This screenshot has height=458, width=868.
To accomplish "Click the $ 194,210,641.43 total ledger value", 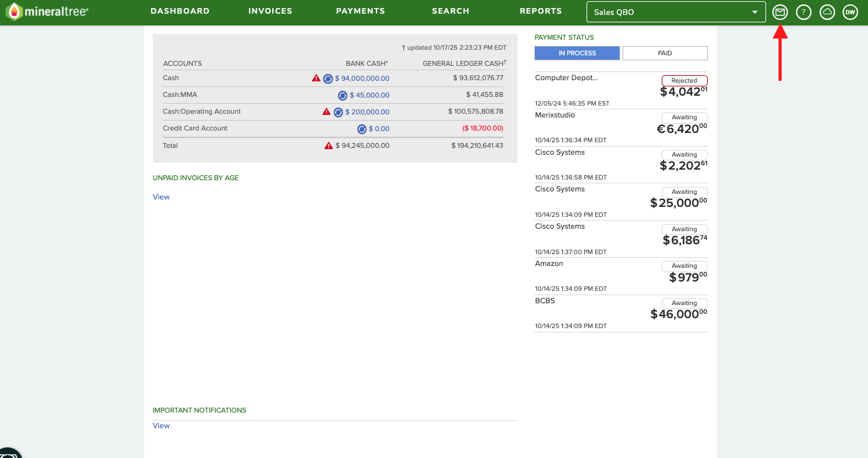I will (477, 145).
